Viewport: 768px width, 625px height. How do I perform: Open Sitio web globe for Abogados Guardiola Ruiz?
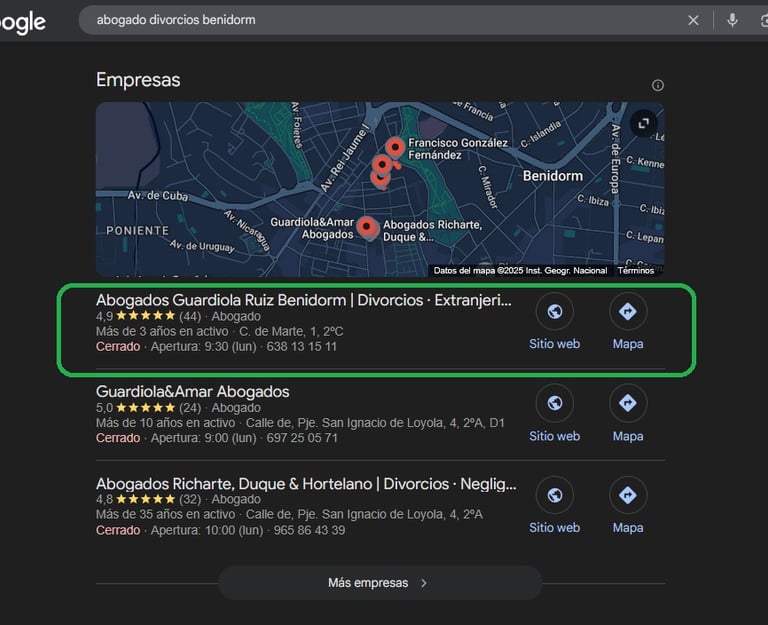(554, 312)
